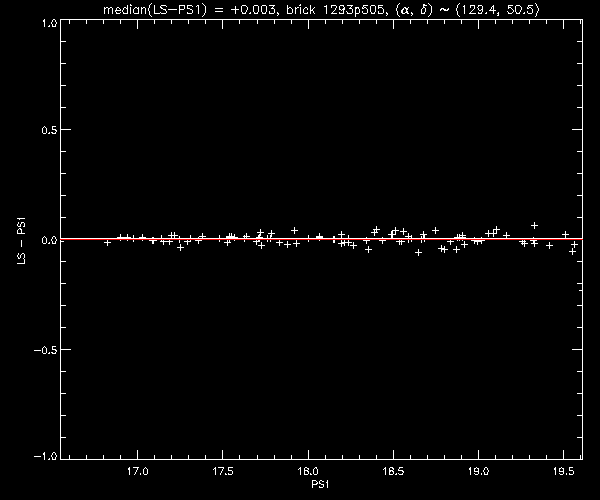The height and width of the screenshot is (500, 600).
Task: Click the y-axis tick label -1.0
Action: click(x=46, y=456)
